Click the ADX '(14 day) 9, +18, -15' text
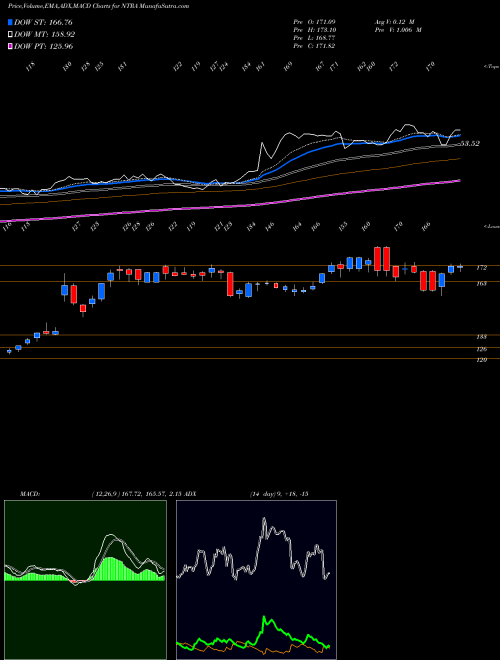The height and width of the screenshot is (660, 500). (279, 494)
